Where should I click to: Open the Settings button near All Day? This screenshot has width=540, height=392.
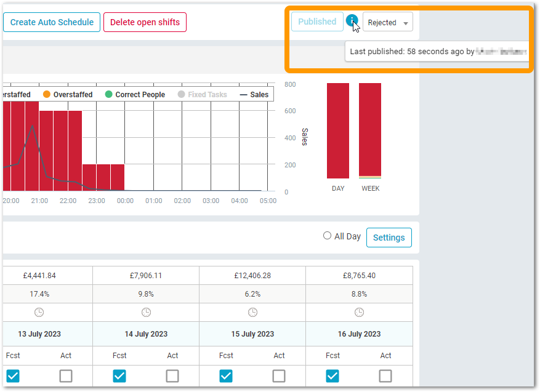tap(389, 238)
